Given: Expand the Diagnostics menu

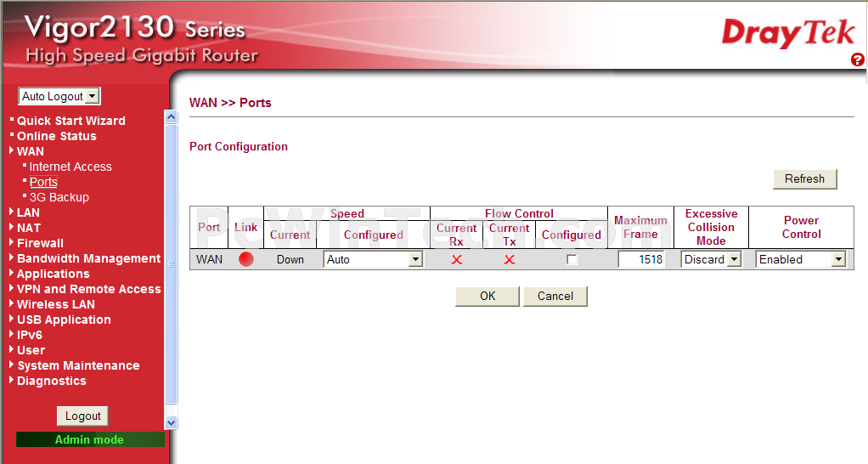Looking at the screenshot, I should coord(52,381).
